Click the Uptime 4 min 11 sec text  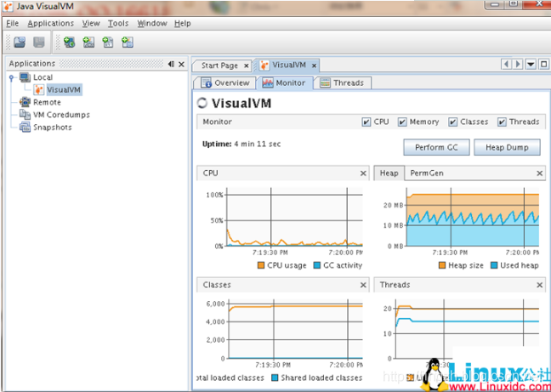coord(241,144)
